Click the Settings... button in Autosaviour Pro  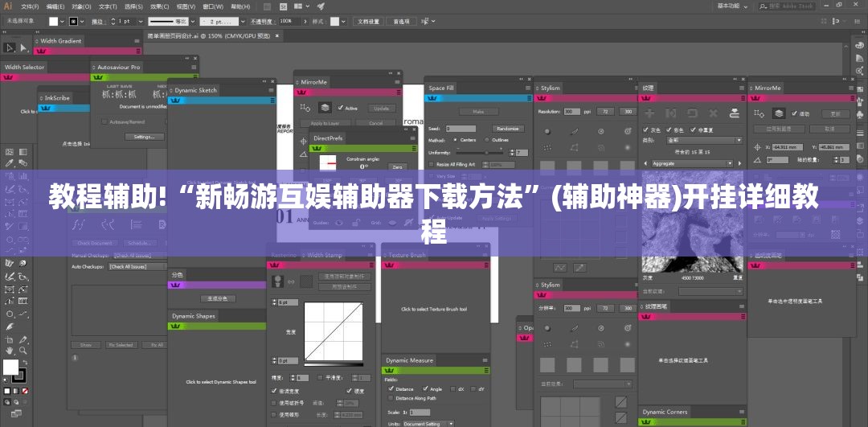pyautogui.click(x=145, y=137)
